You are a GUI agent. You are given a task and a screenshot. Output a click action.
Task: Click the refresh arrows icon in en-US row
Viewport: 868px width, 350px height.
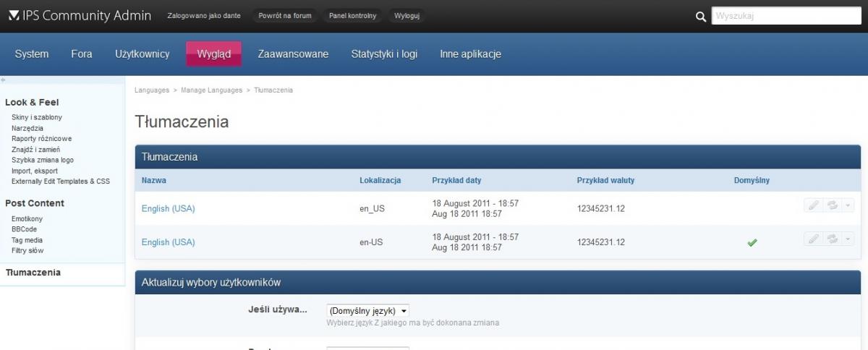coord(833,239)
